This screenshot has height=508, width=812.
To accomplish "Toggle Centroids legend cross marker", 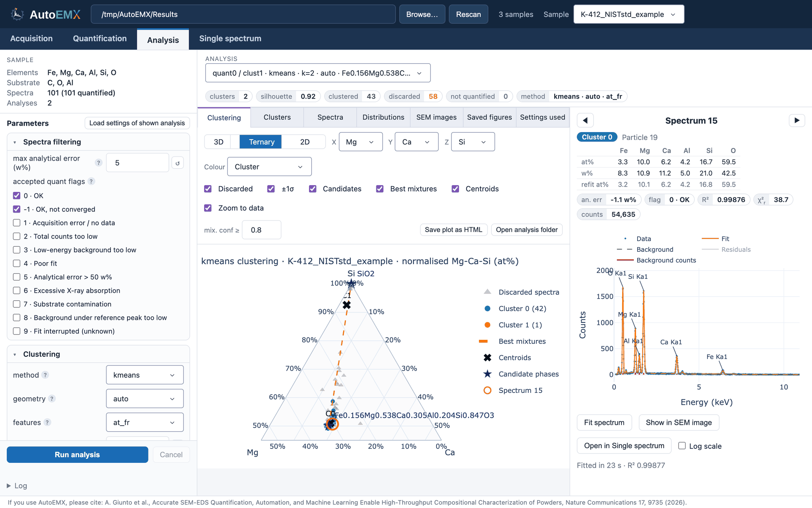I will 487,357.
